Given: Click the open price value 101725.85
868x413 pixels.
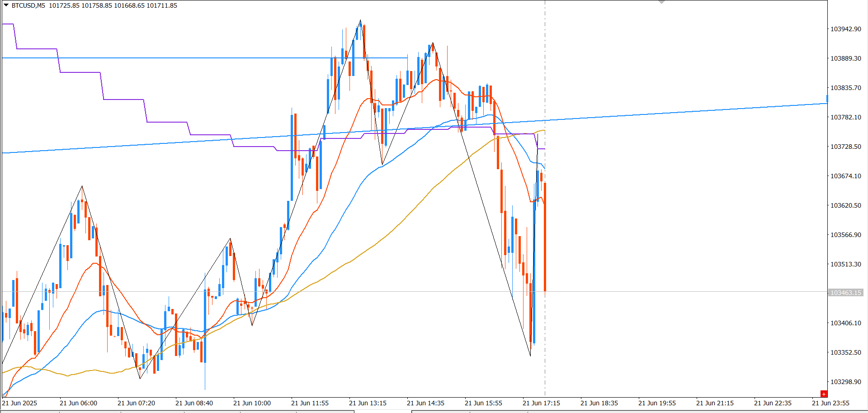Looking at the screenshot, I should tap(64, 5).
